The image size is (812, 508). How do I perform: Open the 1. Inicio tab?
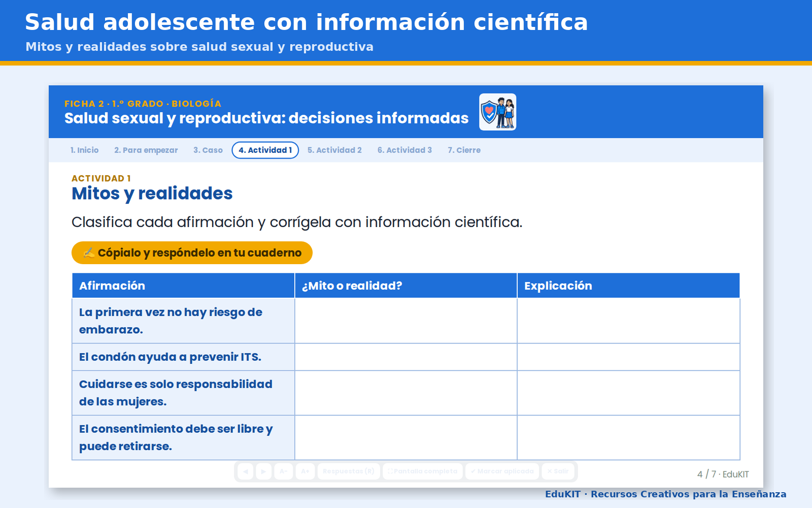coord(84,150)
